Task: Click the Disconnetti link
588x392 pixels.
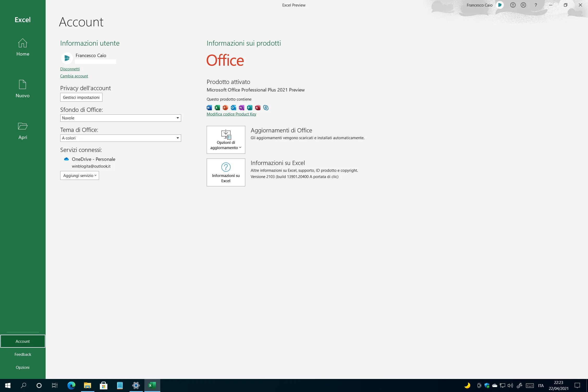Action: tap(70, 69)
